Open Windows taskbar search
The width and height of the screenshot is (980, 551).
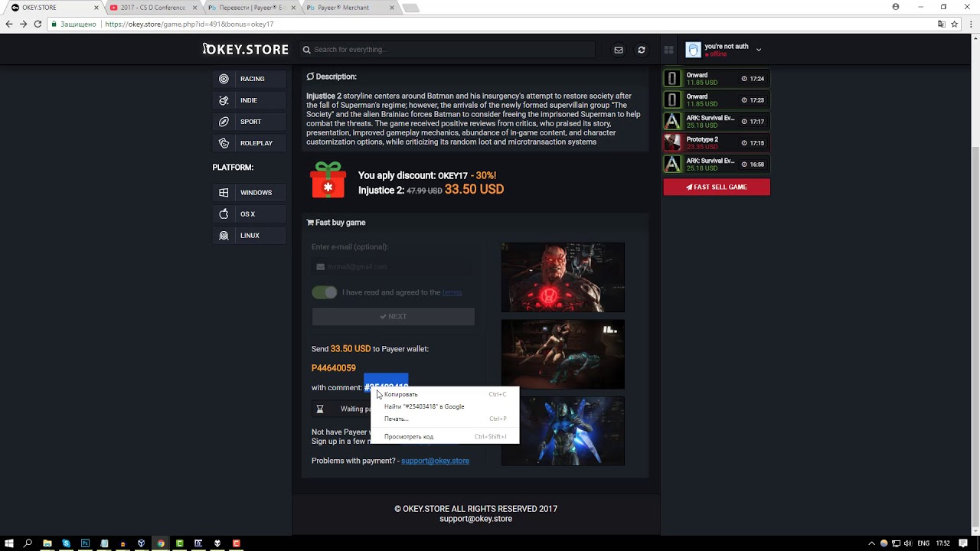point(28,543)
